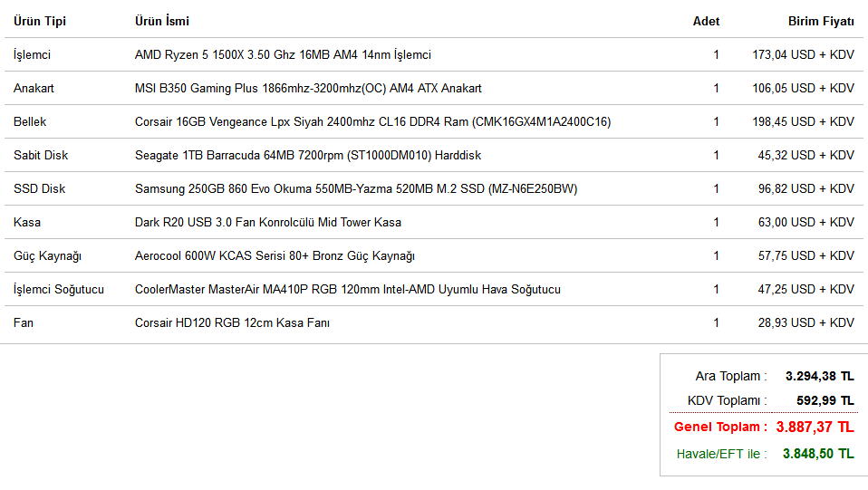The image size is (868, 490).
Task: Select the Güç Kaynağı product type cell
Action: coord(48,255)
